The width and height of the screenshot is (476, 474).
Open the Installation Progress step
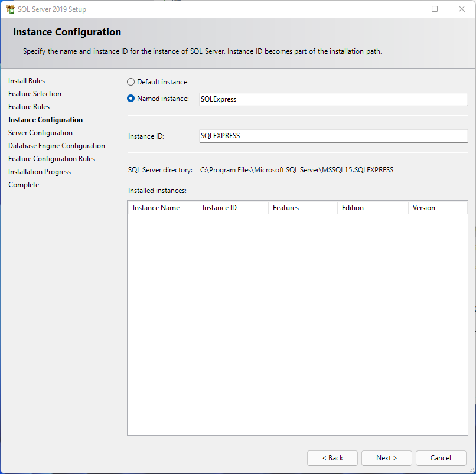click(40, 172)
